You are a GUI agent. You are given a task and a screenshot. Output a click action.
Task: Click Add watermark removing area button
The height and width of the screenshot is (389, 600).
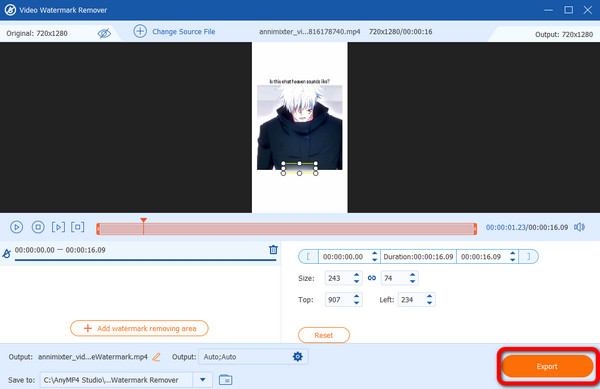pos(139,328)
